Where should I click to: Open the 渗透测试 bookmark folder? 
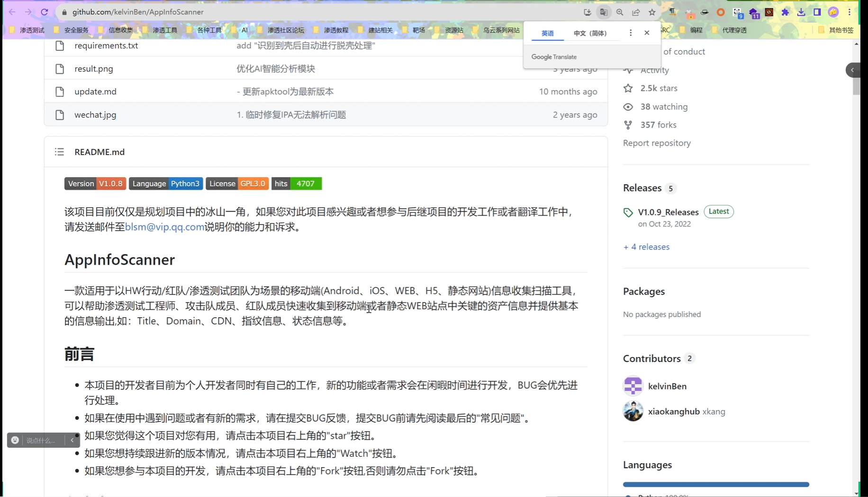(x=27, y=30)
